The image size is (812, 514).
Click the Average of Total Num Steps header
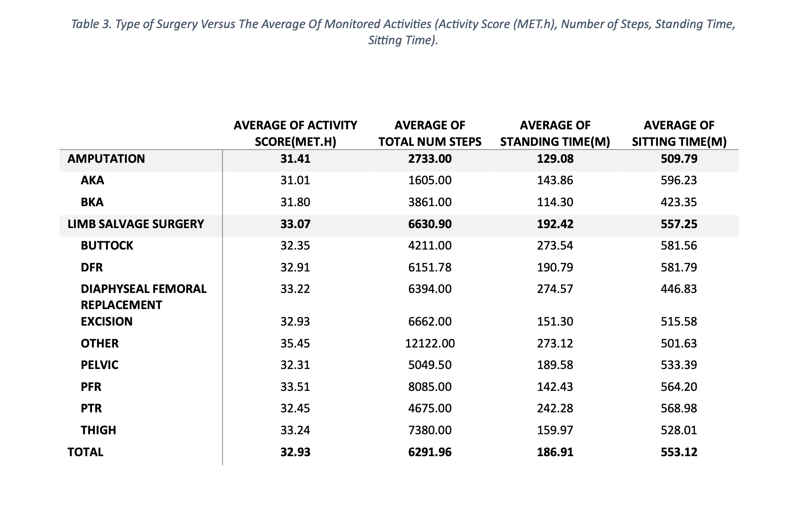[x=430, y=133]
